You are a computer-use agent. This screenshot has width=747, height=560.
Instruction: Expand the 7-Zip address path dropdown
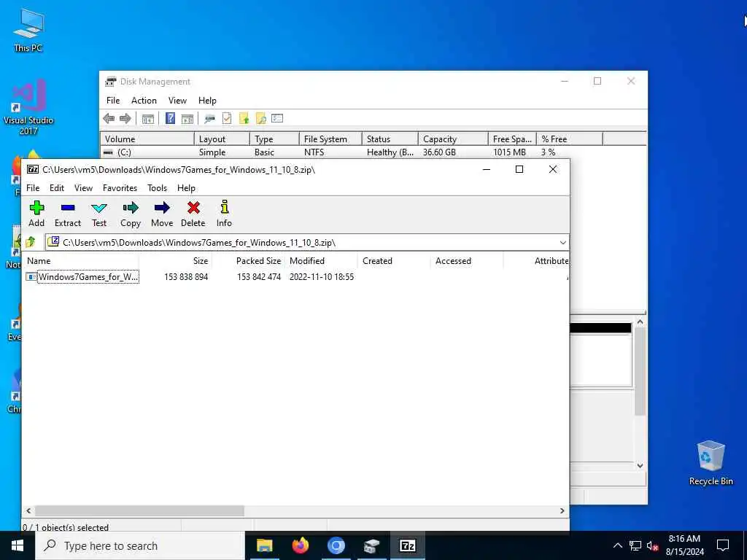[x=563, y=243]
